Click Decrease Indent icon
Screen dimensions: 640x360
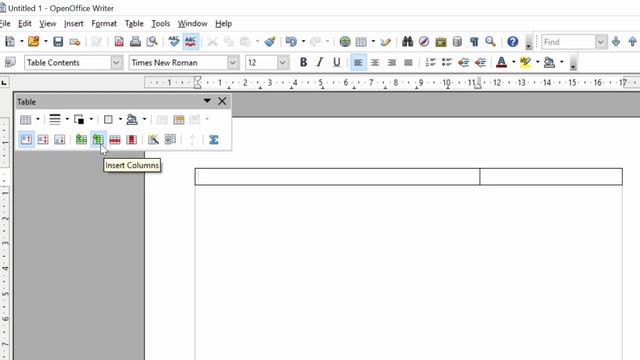pos(463,62)
